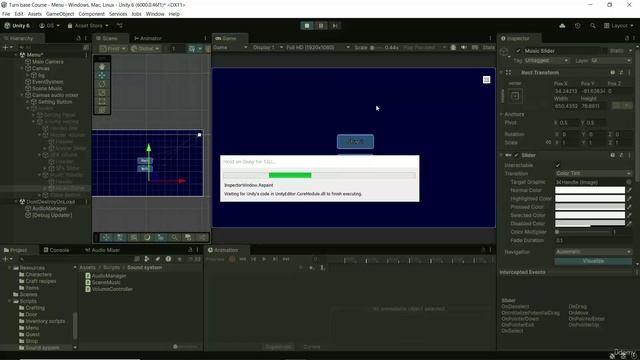Toggle the Slider component enabled checkbox

coord(516,155)
